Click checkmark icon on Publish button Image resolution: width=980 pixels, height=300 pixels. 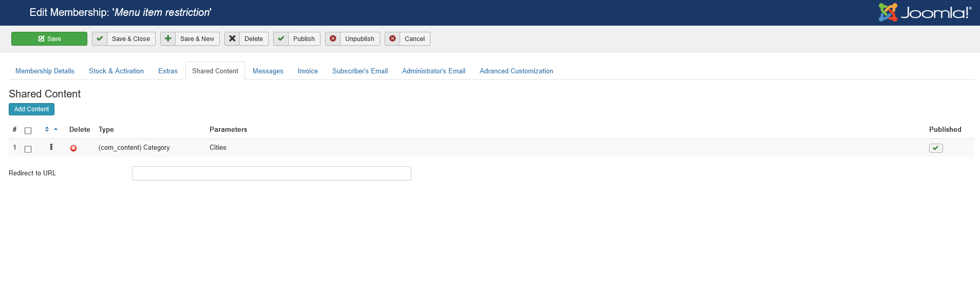tap(281, 38)
